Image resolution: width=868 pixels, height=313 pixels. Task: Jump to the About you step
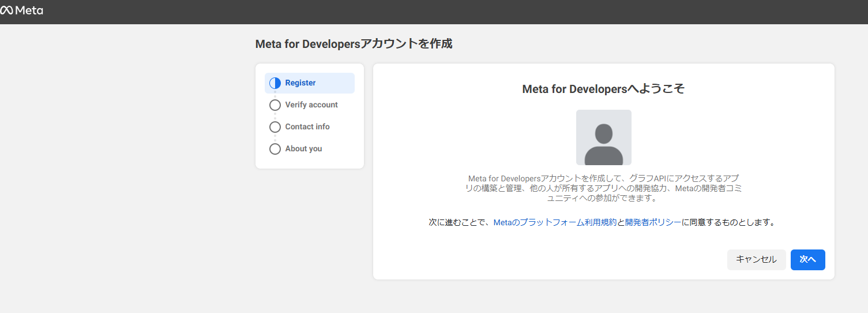(x=303, y=149)
